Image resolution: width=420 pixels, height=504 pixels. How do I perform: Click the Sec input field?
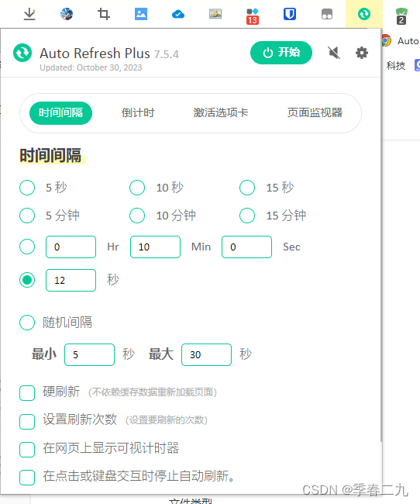pos(246,247)
